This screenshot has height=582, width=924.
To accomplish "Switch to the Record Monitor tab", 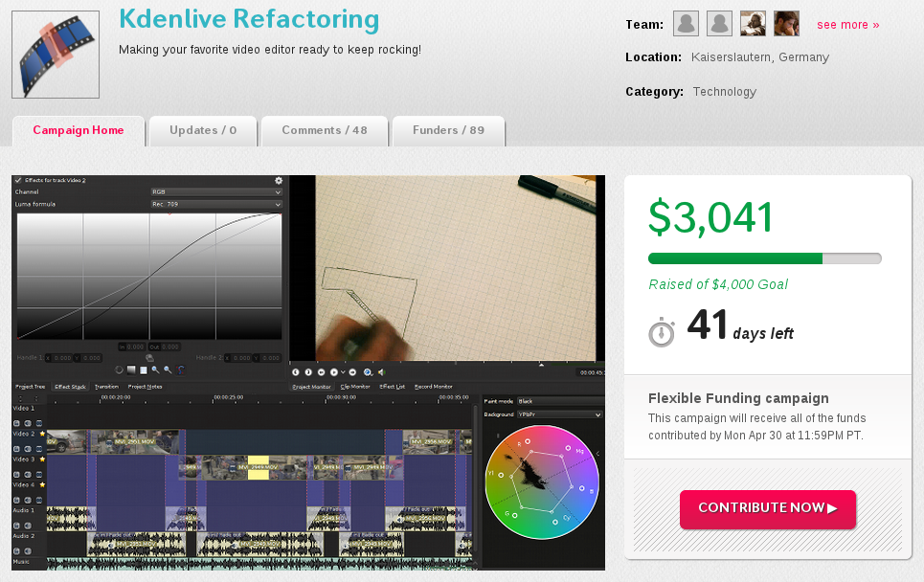I will (x=433, y=387).
